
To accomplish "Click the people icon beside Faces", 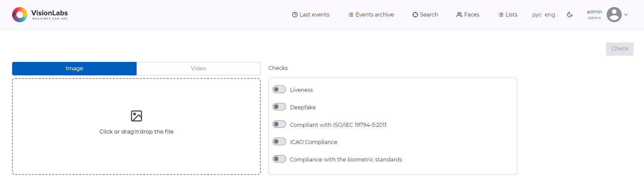I will click(459, 15).
